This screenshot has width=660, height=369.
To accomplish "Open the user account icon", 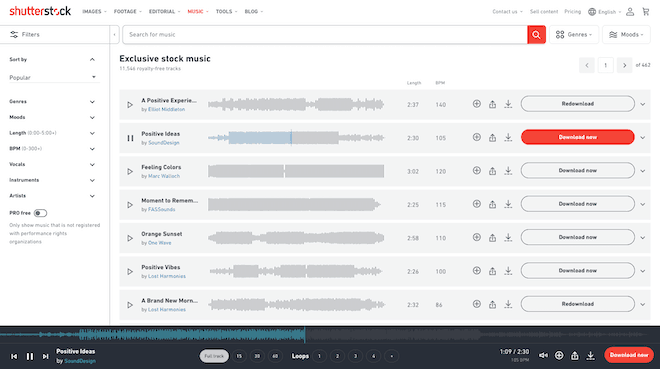I will [630, 12].
